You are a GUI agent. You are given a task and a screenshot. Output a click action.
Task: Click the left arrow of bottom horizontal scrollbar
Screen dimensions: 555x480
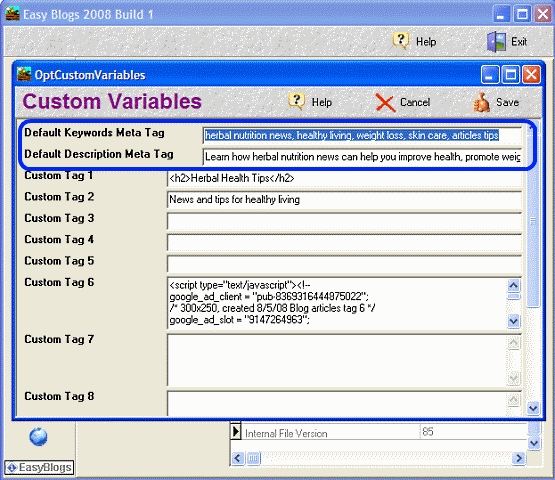tap(238, 458)
